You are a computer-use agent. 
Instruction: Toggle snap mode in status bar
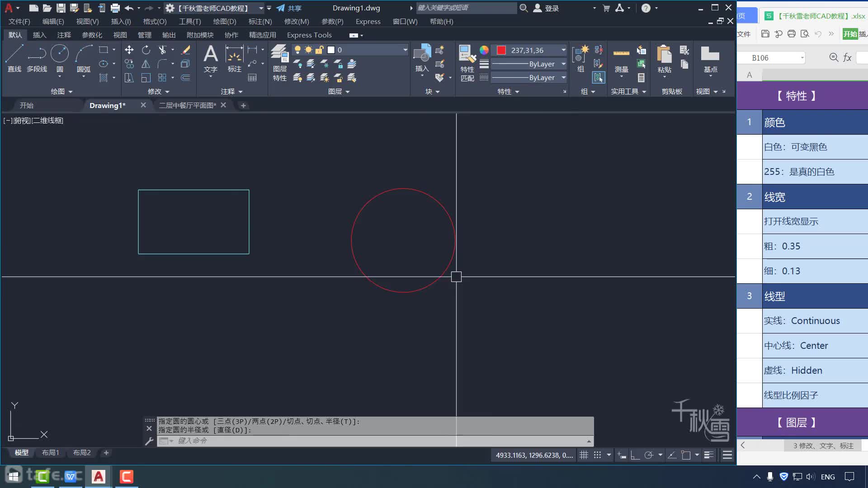pos(597,455)
